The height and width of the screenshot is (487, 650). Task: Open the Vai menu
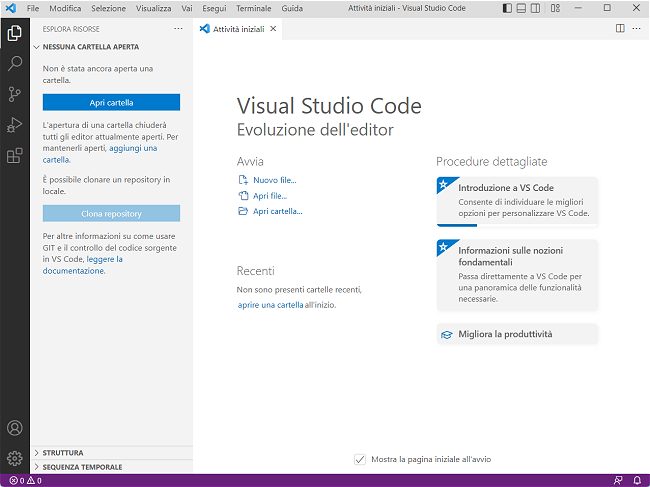pyautogui.click(x=187, y=8)
